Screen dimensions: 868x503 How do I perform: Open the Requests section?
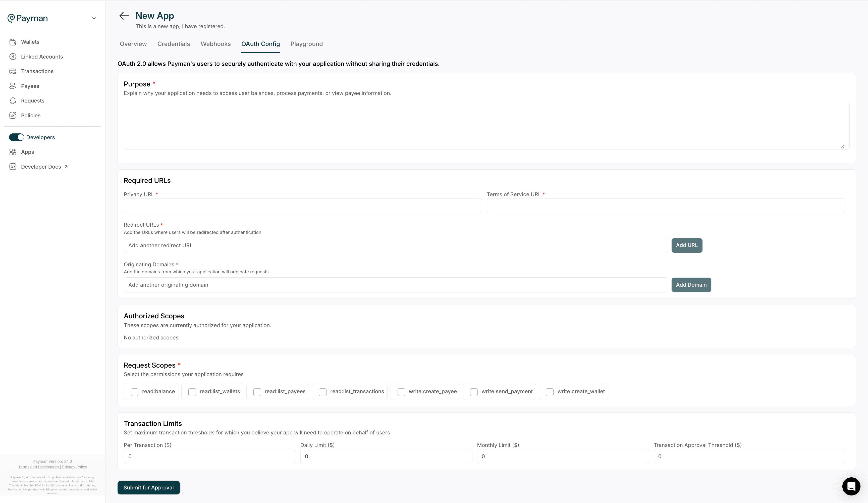tap(32, 100)
